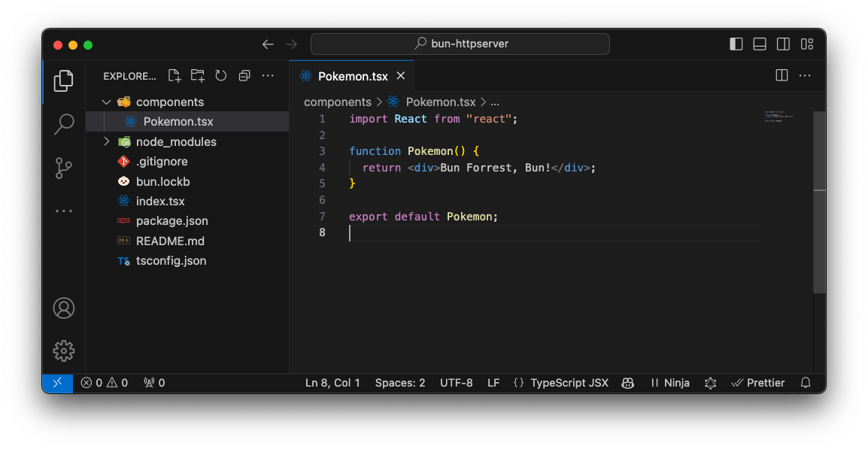This screenshot has height=449, width=868.
Task: Select language mode TypeScript JSX
Action: coord(569,383)
